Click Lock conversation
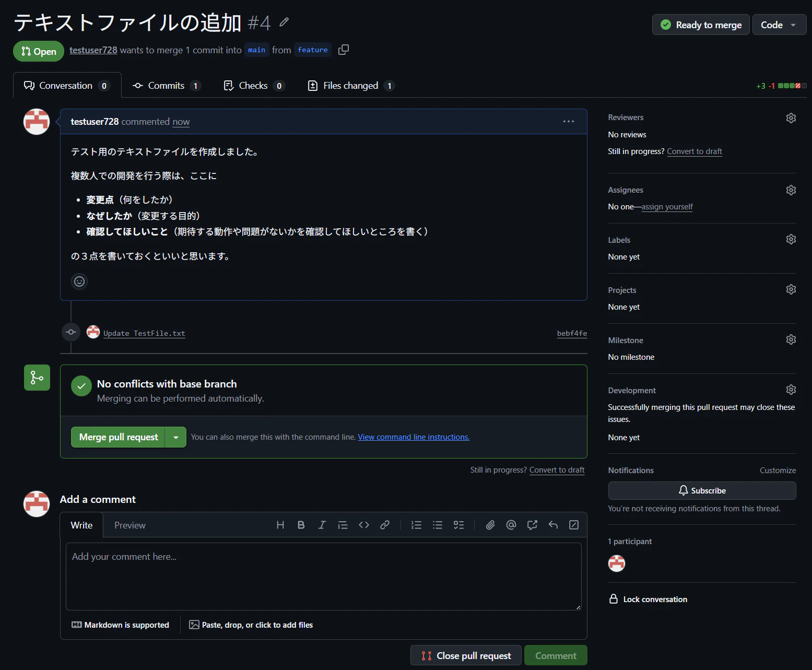 pos(648,599)
